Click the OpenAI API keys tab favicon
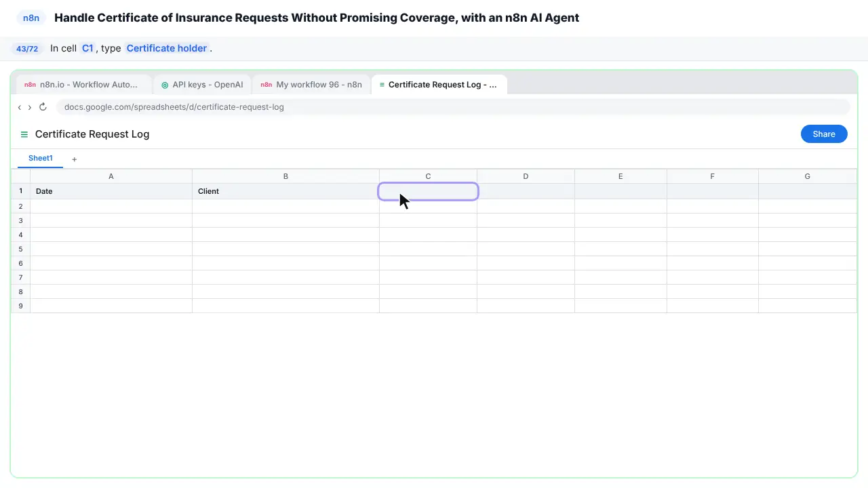 pyautogui.click(x=165, y=85)
